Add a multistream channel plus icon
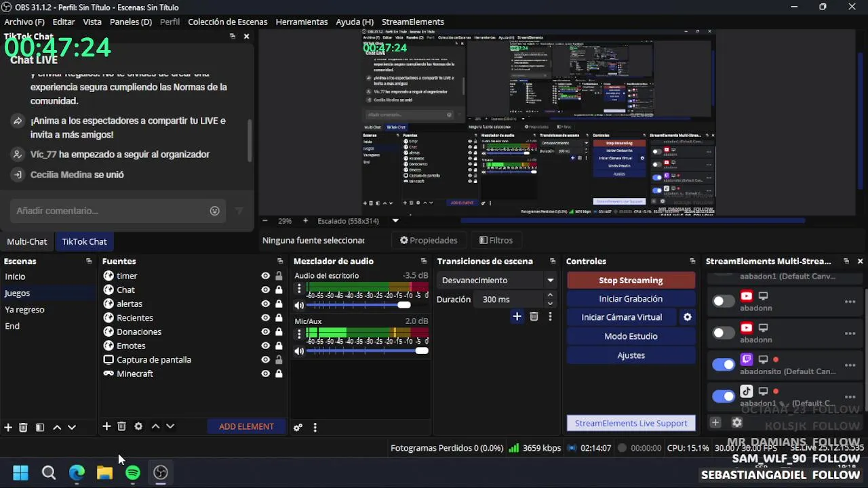868x488 pixels. click(x=715, y=422)
